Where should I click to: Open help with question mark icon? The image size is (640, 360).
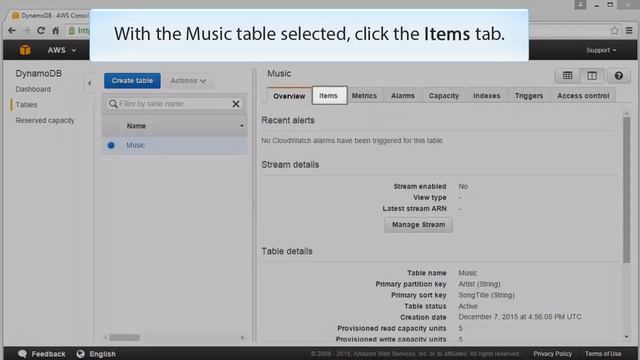(618, 76)
